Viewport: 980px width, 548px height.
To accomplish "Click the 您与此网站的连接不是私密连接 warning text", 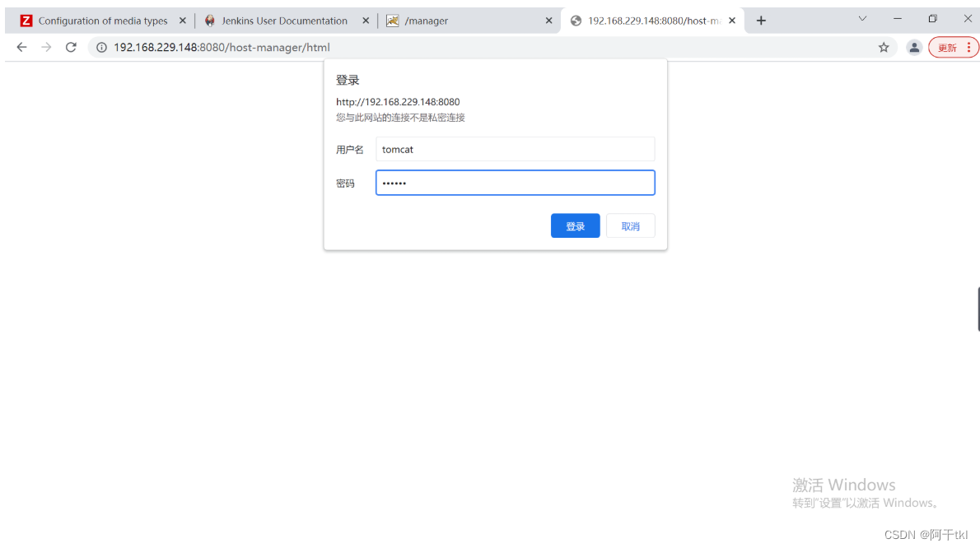I will pyautogui.click(x=400, y=118).
